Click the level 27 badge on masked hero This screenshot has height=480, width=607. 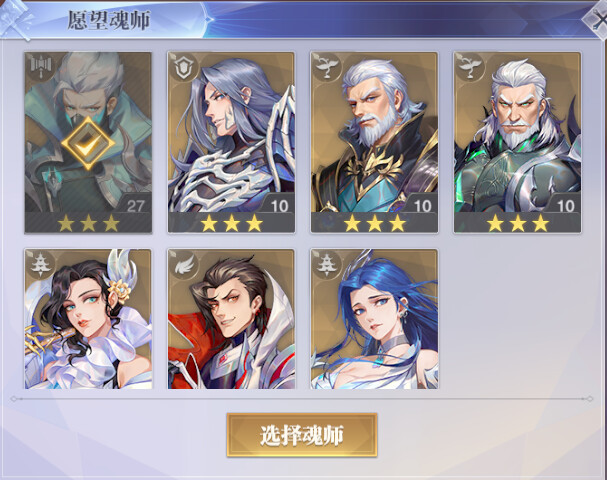pyautogui.click(x=135, y=206)
